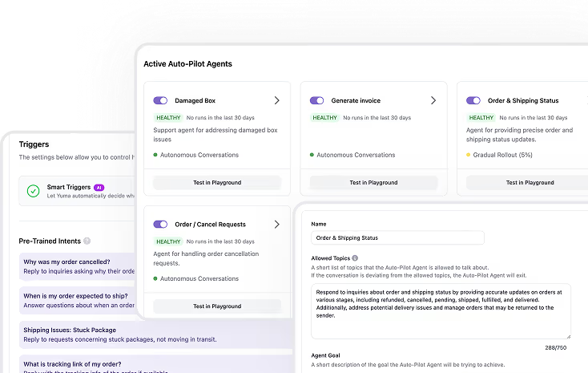Screen dimensions: 588x373
Task: Open the Damaged Box agent chevron
Action: (x=276, y=100)
